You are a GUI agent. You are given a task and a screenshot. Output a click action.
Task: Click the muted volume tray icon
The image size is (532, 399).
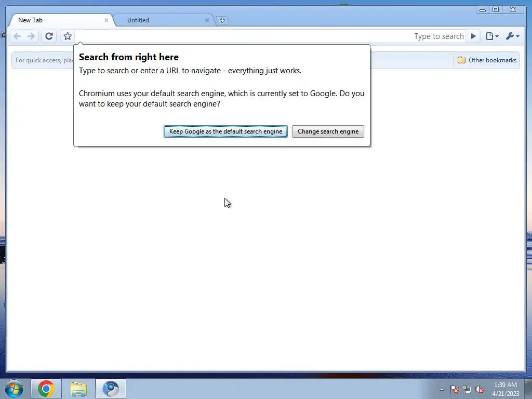pyautogui.click(x=480, y=389)
